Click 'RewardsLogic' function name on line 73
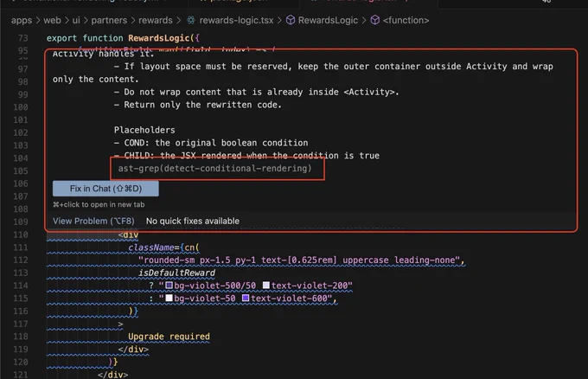588x379 pixels. click(159, 38)
